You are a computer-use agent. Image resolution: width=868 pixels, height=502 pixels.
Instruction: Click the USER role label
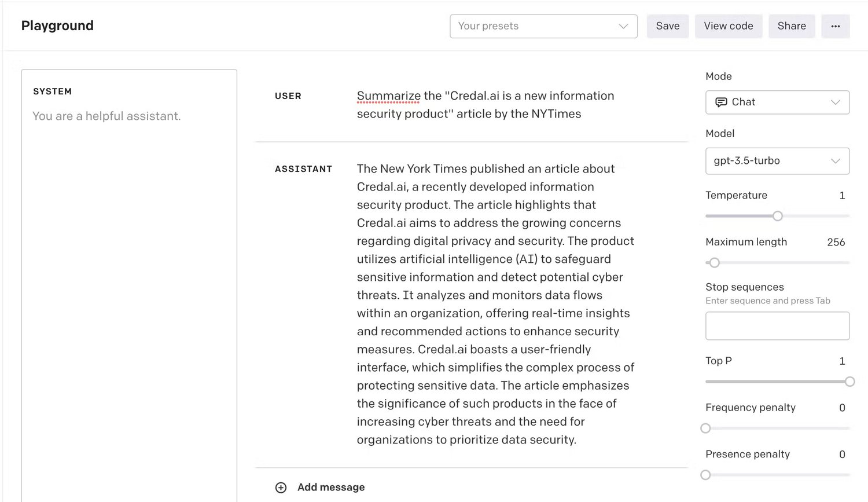tap(288, 96)
